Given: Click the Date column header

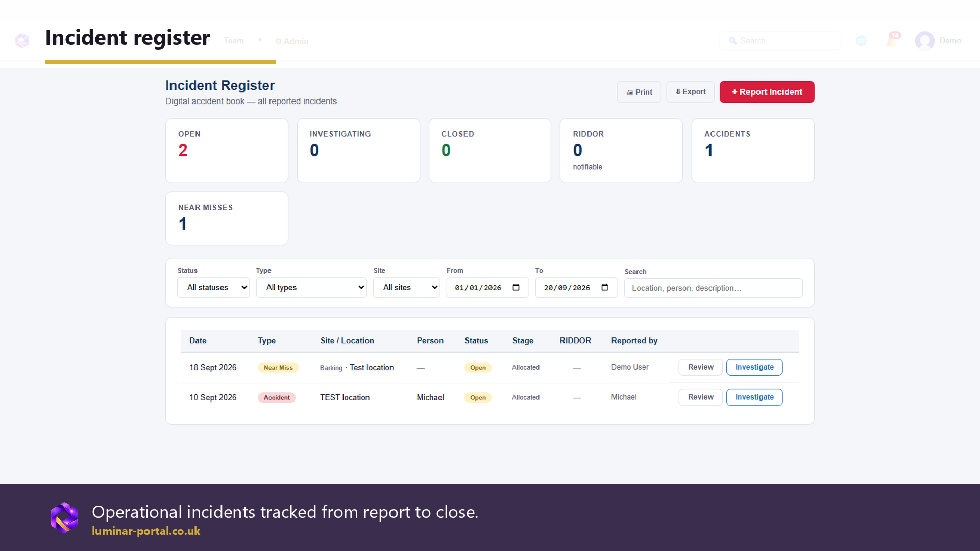Looking at the screenshot, I should (x=198, y=341).
